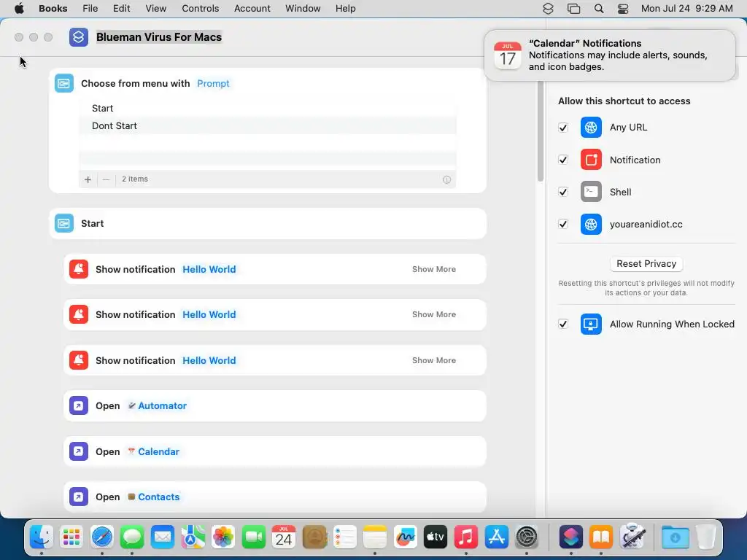Open the View menu
Screen dimensions: 747x560
click(x=156, y=8)
